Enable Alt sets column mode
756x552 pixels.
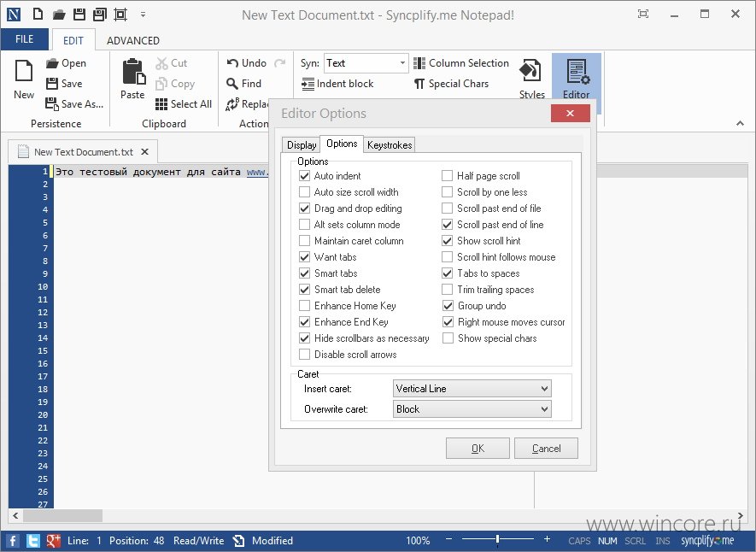tap(304, 224)
